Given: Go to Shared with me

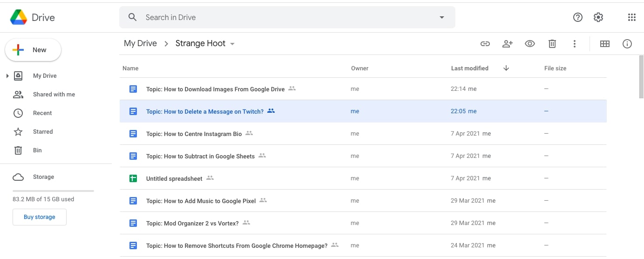Looking at the screenshot, I should (54, 95).
